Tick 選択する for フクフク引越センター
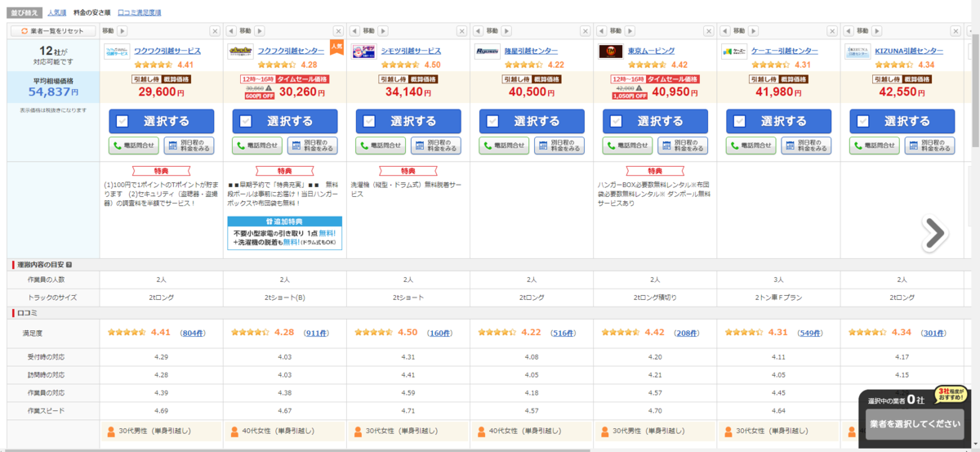This screenshot has width=980, height=452. click(284, 121)
